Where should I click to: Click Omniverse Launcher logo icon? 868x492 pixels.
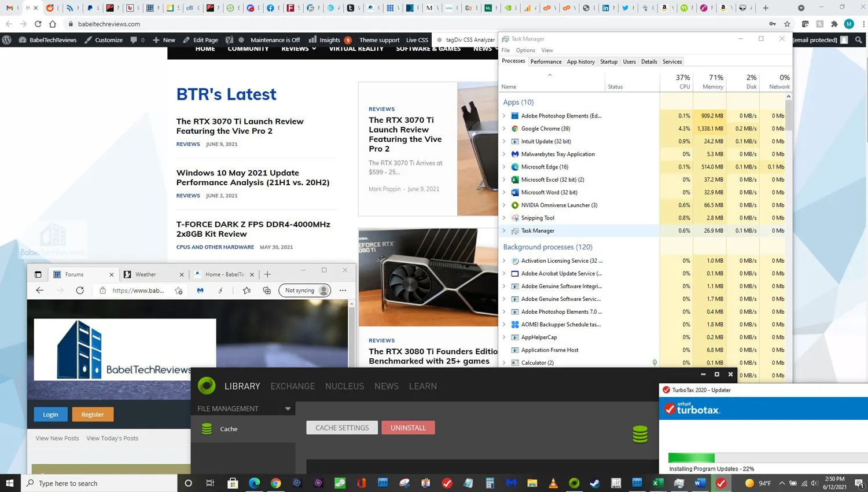tap(207, 385)
